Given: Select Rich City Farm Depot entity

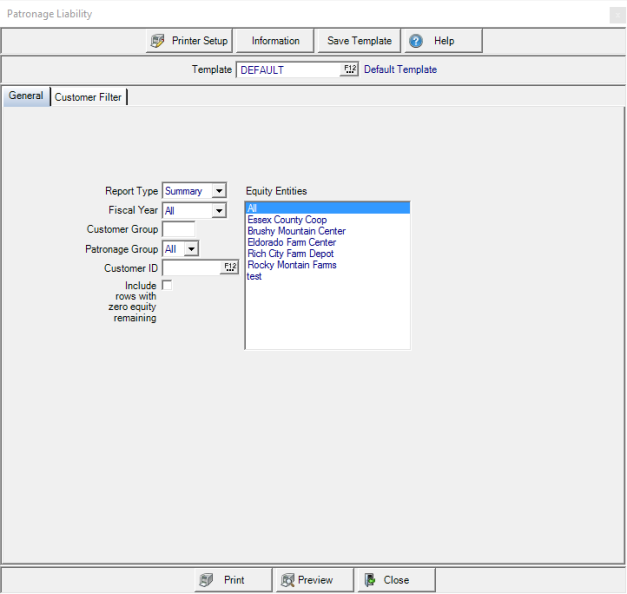Looking at the screenshot, I should pos(292,254).
